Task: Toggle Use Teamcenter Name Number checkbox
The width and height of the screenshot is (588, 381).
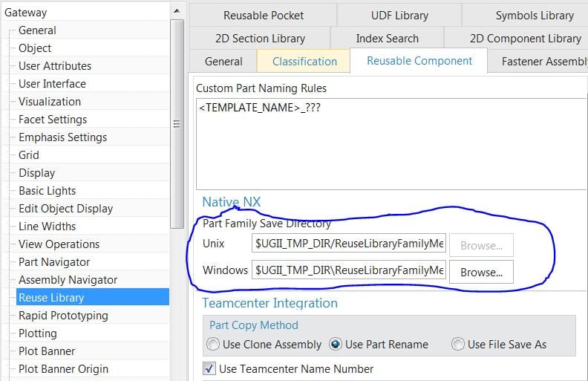Action: [209, 368]
